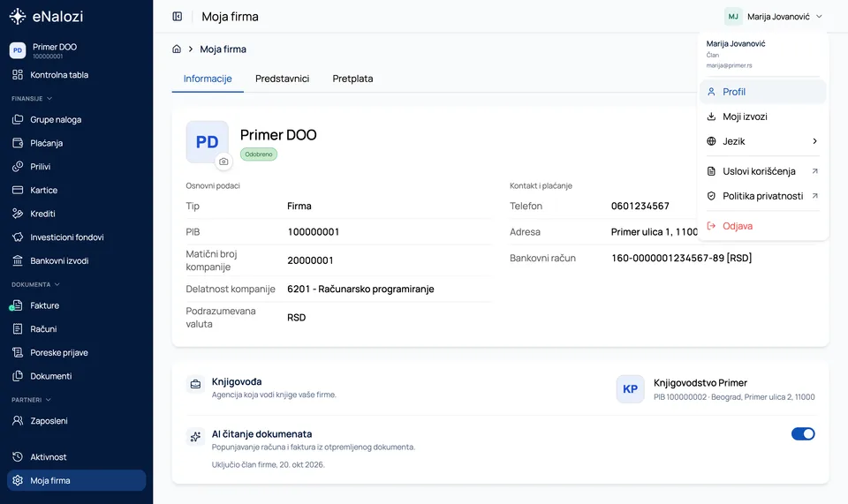
Task: Collapse the PARTNERI sidebar group
Action: tap(32, 400)
